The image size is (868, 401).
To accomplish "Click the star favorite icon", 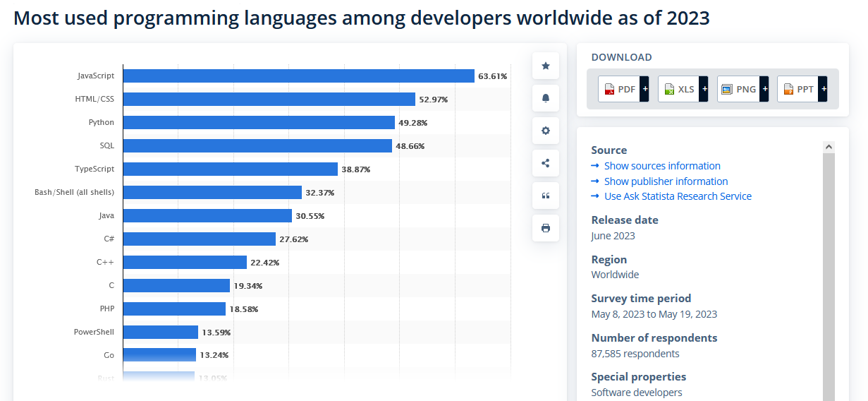I will tap(546, 66).
